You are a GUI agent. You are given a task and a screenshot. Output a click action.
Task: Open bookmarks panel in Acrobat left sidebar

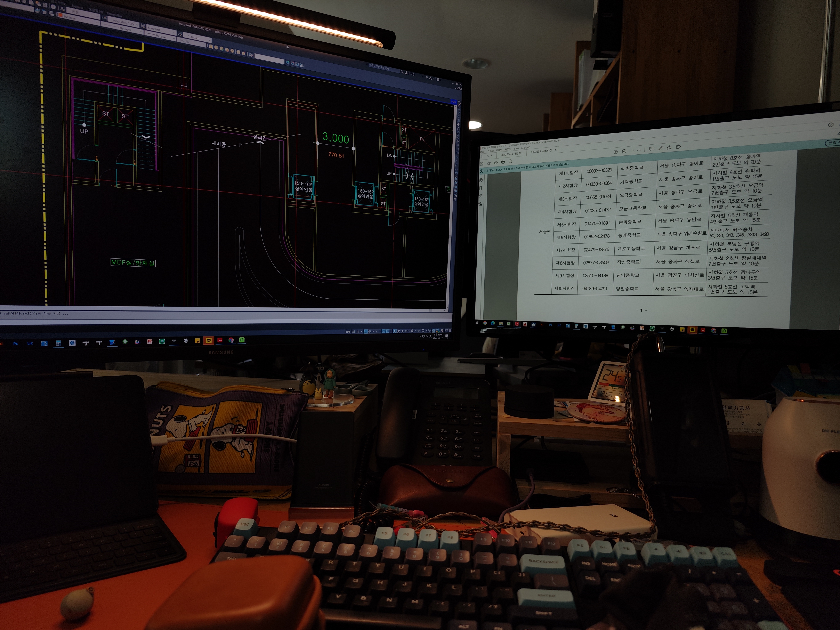click(x=481, y=188)
